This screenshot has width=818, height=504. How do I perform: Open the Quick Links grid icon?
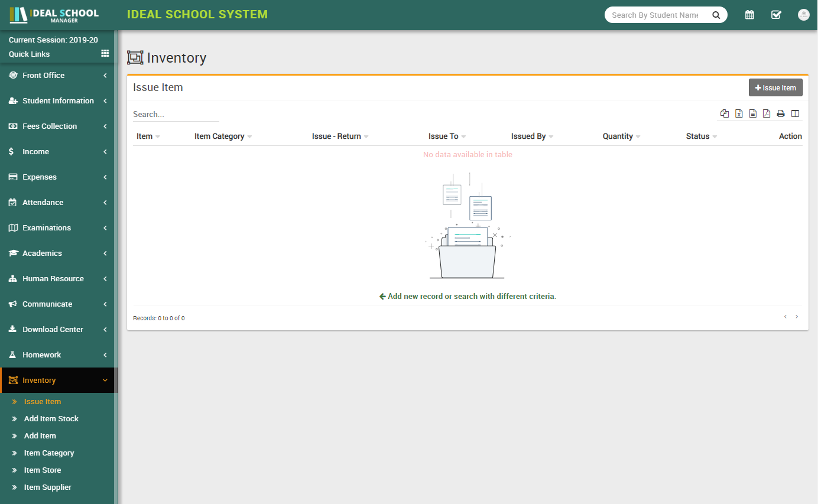click(105, 53)
